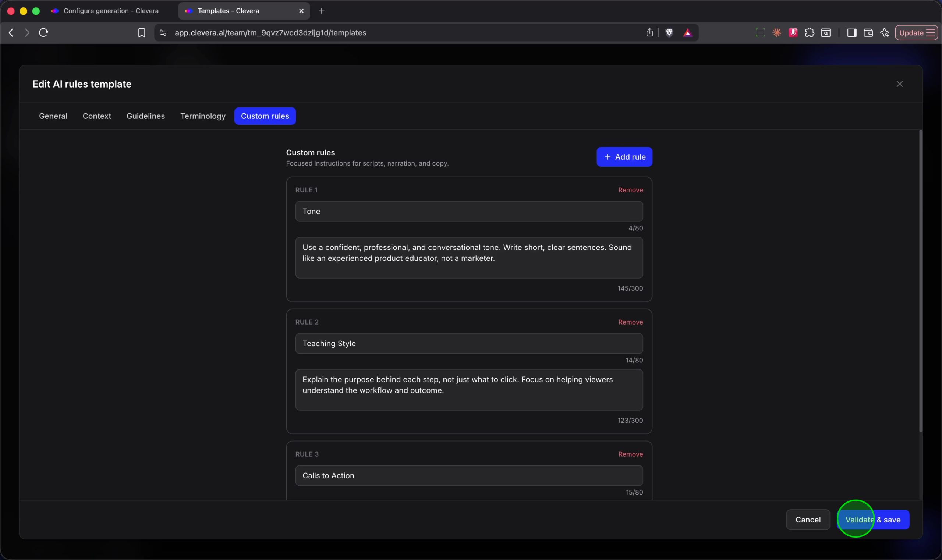Screen dimensions: 942x560
Task: Bookmark this page
Action: (142, 33)
